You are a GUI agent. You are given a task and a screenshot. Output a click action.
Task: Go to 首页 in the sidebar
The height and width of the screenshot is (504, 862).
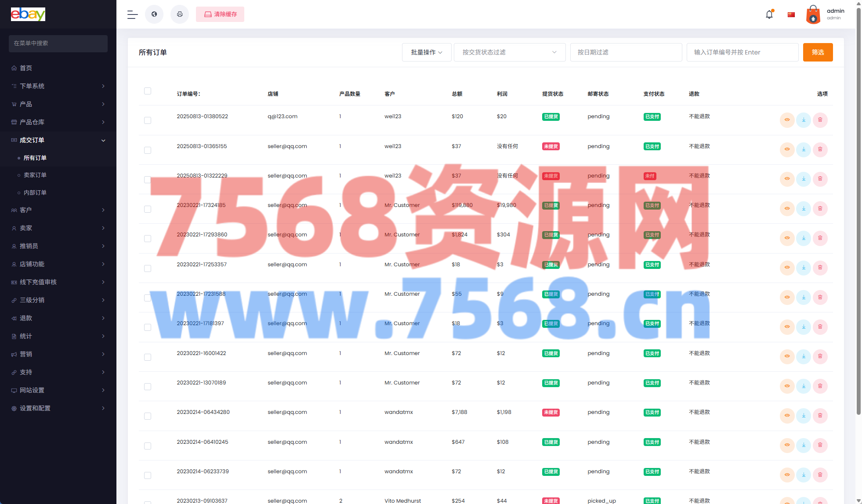click(x=26, y=68)
